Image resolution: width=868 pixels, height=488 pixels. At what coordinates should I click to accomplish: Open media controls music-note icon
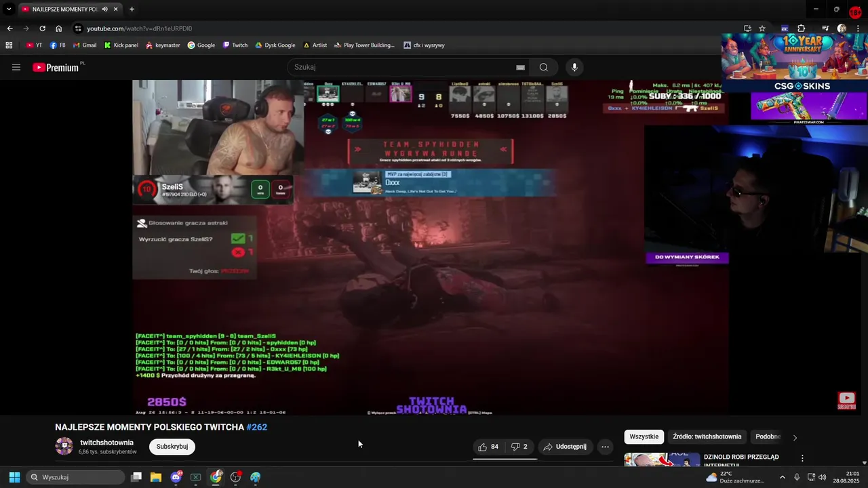(x=825, y=28)
